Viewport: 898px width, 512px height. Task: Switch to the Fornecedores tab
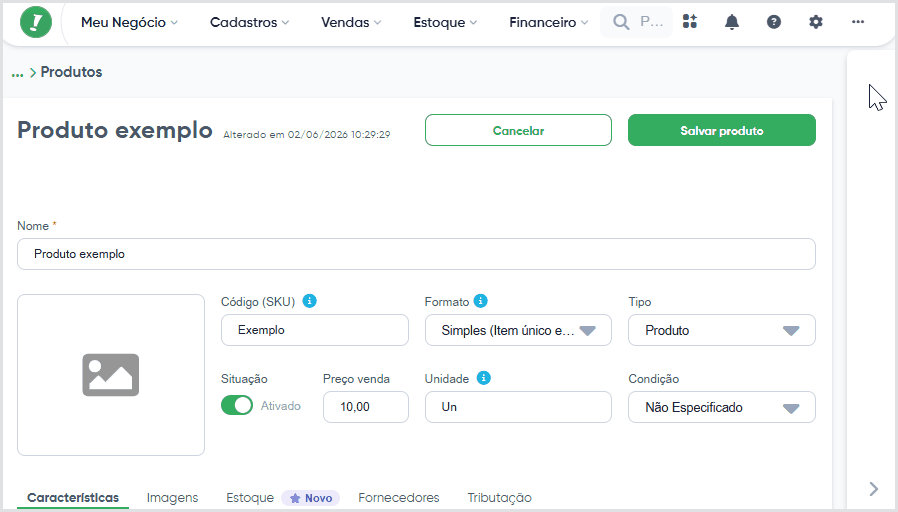coord(399,498)
